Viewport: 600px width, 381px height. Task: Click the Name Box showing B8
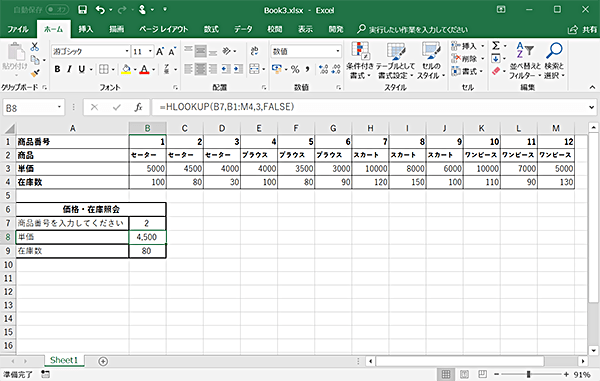[33, 108]
